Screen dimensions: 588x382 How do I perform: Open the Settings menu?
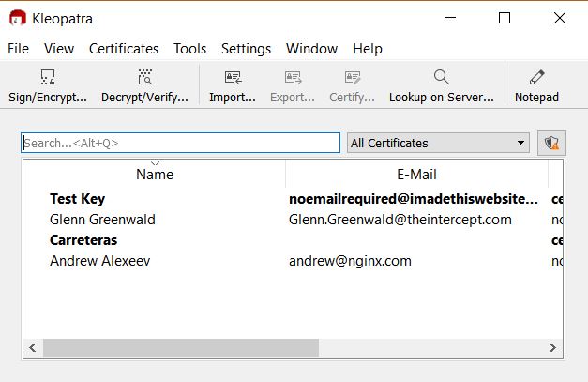pos(246,49)
